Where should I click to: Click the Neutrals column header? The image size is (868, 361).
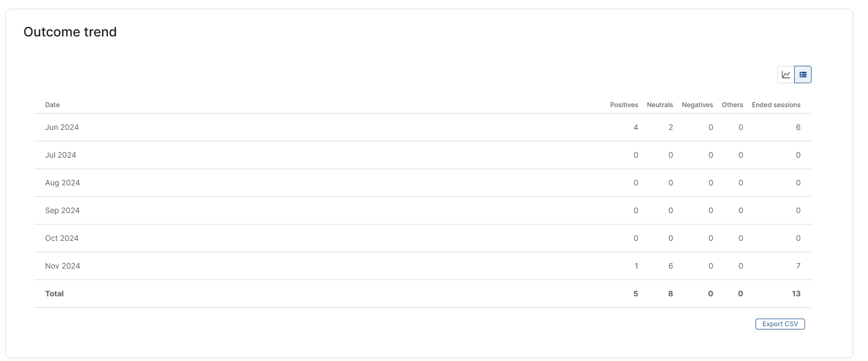659,105
